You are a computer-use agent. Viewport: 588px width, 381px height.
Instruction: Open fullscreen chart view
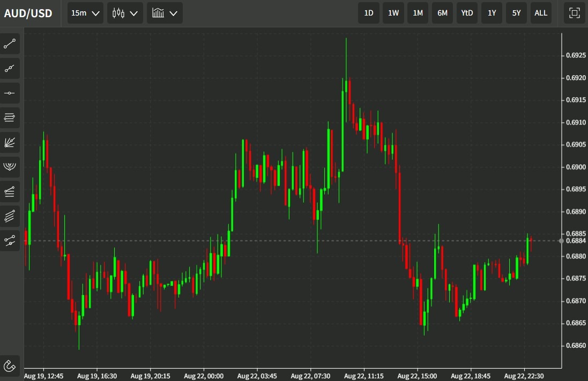[574, 13]
